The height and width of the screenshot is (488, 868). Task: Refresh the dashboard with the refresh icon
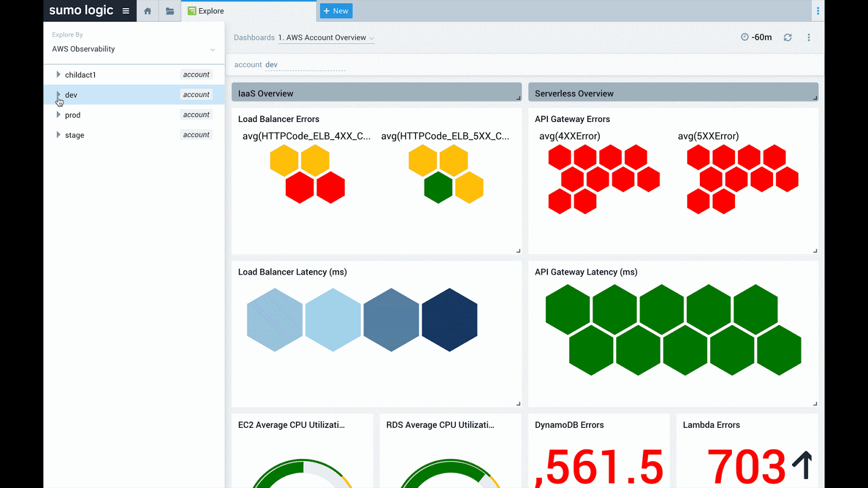tap(787, 37)
